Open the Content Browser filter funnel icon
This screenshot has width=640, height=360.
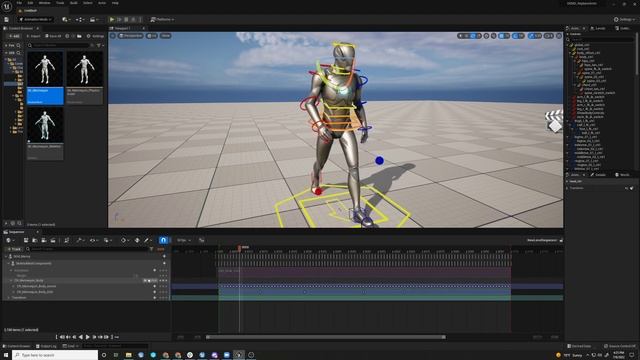(x=99, y=45)
